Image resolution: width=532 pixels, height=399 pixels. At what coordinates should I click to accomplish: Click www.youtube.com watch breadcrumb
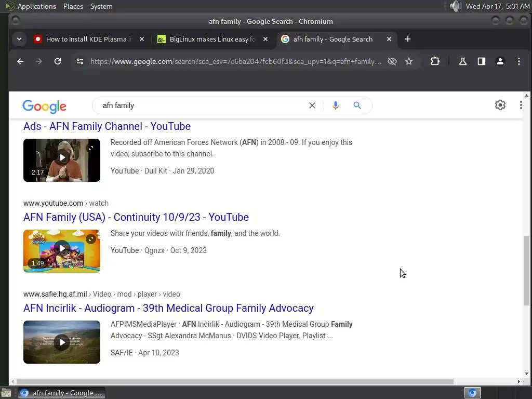click(x=66, y=203)
